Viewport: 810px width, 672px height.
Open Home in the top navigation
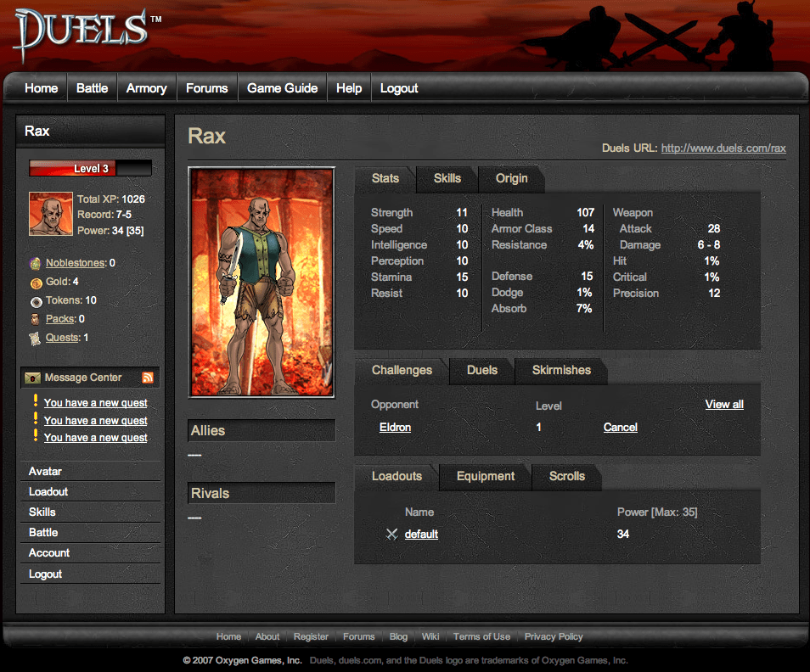(x=42, y=88)
